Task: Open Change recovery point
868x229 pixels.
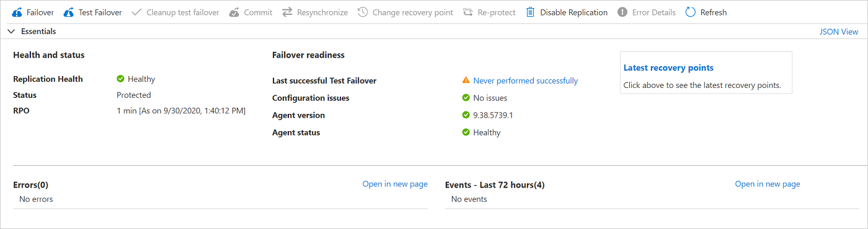Action: 405,12
